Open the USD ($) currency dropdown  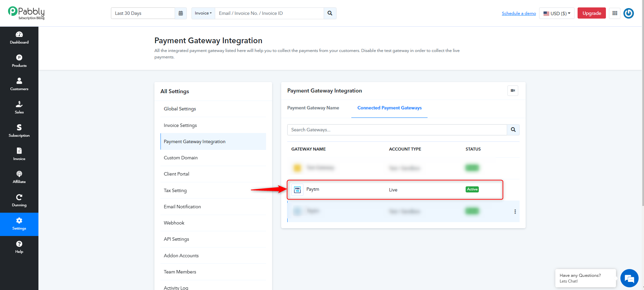tap(557, 13)
